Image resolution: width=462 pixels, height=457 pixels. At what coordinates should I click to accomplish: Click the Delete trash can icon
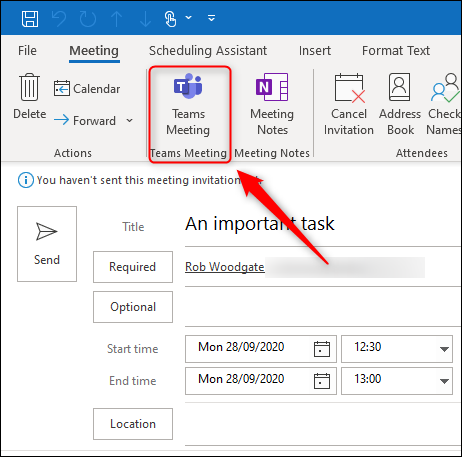pyautogui.click(x=30, y=87)
